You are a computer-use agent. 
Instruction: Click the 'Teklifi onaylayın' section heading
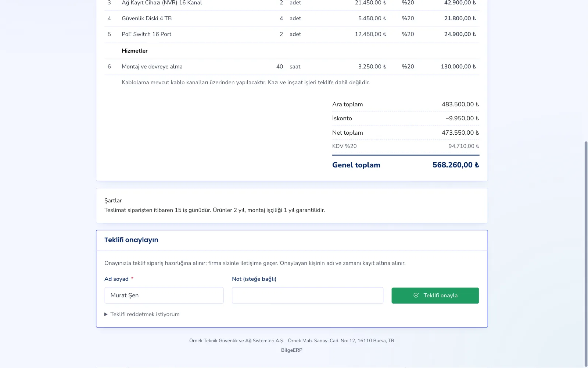131,240
